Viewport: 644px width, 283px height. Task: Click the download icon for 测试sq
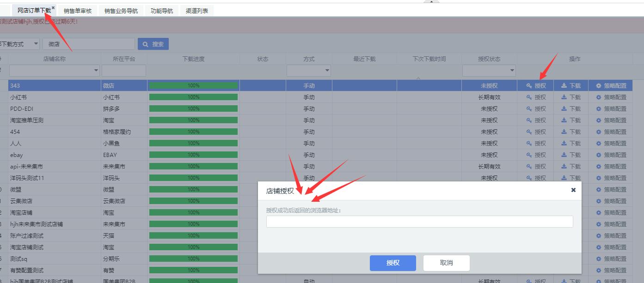point(565,259)
